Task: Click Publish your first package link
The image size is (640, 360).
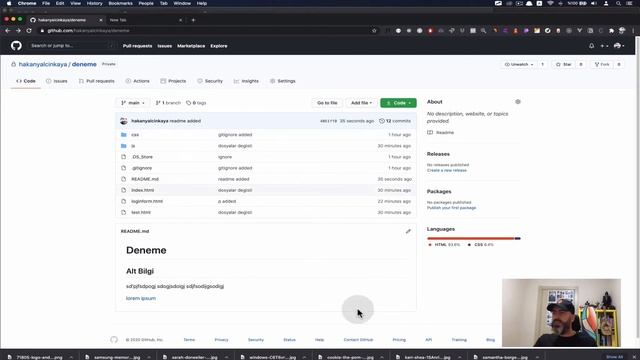Action: [451, 208]
